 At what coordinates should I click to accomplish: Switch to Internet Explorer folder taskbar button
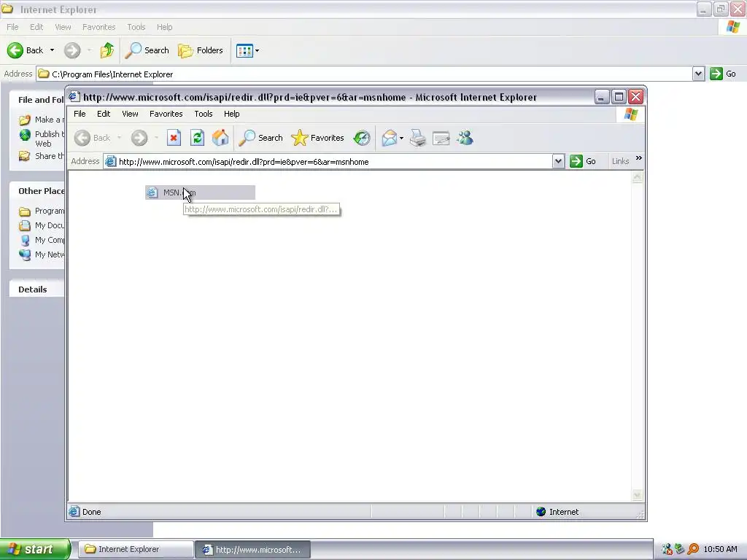[x=135, y=549]
